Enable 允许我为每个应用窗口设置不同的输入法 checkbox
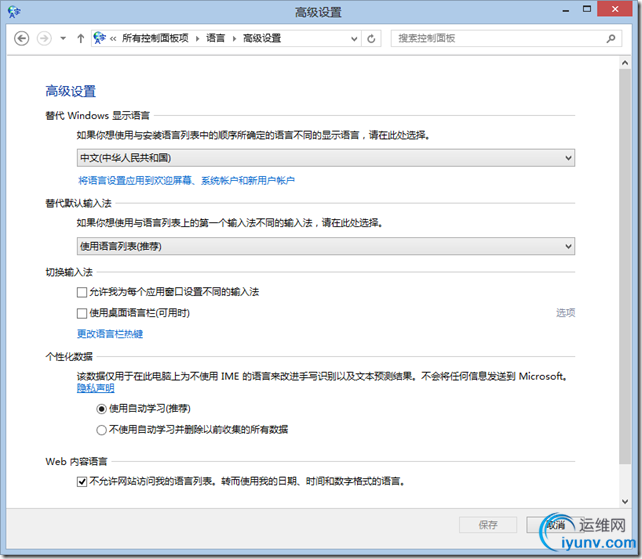The image size is (642, 559). [83, 292]
